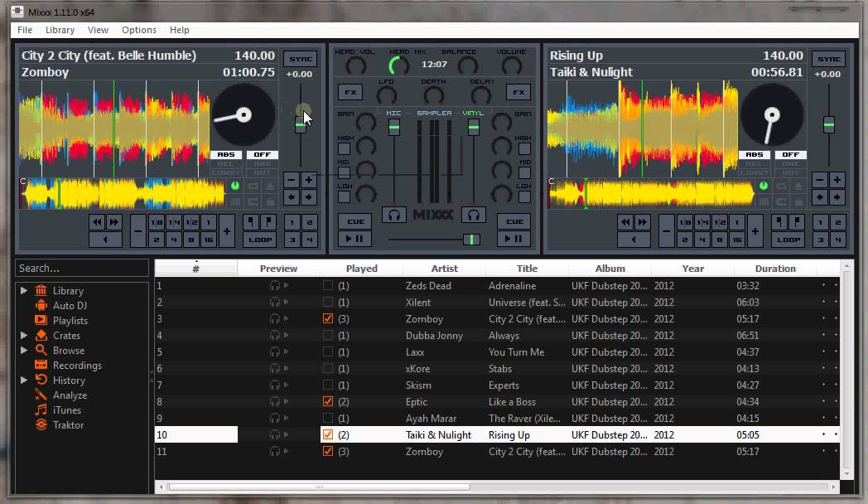This screenshot has height=504, width=868.
Task: Click left deck fast rewind button
Action: pyautogui.click(x=97, y=222)
